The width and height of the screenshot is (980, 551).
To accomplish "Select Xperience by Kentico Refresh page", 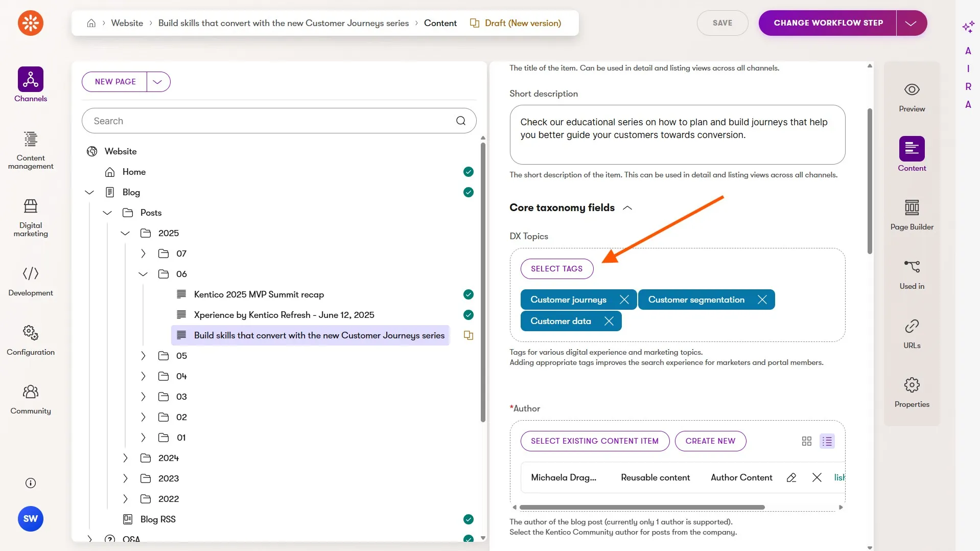I will click(284, 315).
